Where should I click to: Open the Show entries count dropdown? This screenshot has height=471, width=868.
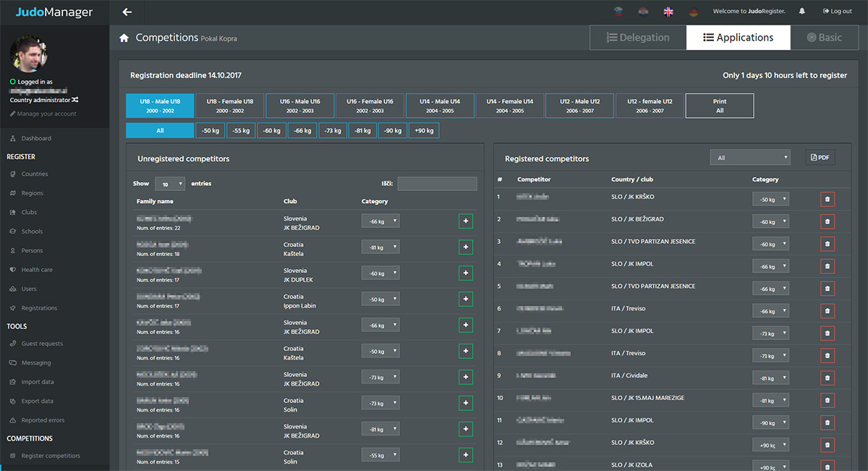tap(170, 184)
